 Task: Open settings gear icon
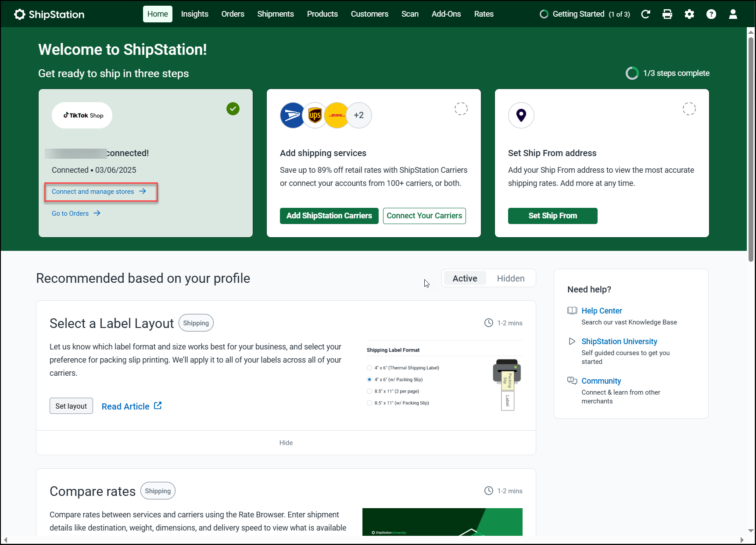(x=689, y=14)
